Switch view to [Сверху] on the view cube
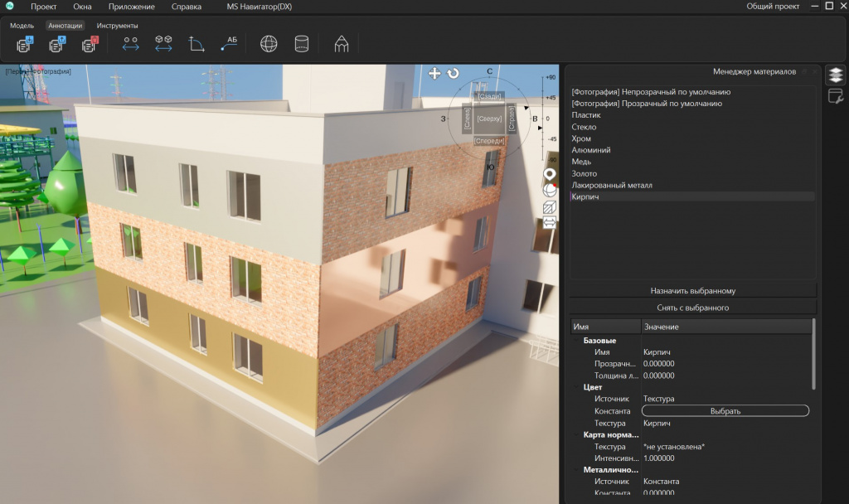The width and height of the screenshot is (849, 504). click(489, 119)
